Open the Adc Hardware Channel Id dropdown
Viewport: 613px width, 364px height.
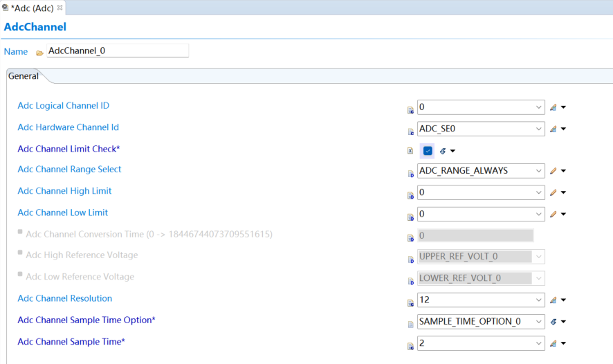pos(539,129)
